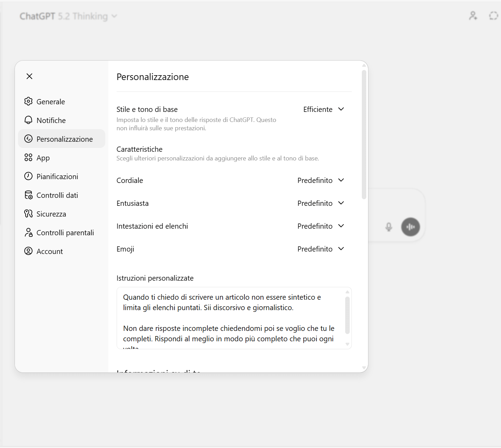The height and width of the screenshot is (448, 501).
Task: Click the Account profile icon
Action: pyautogui.click(x=28, y=251)
